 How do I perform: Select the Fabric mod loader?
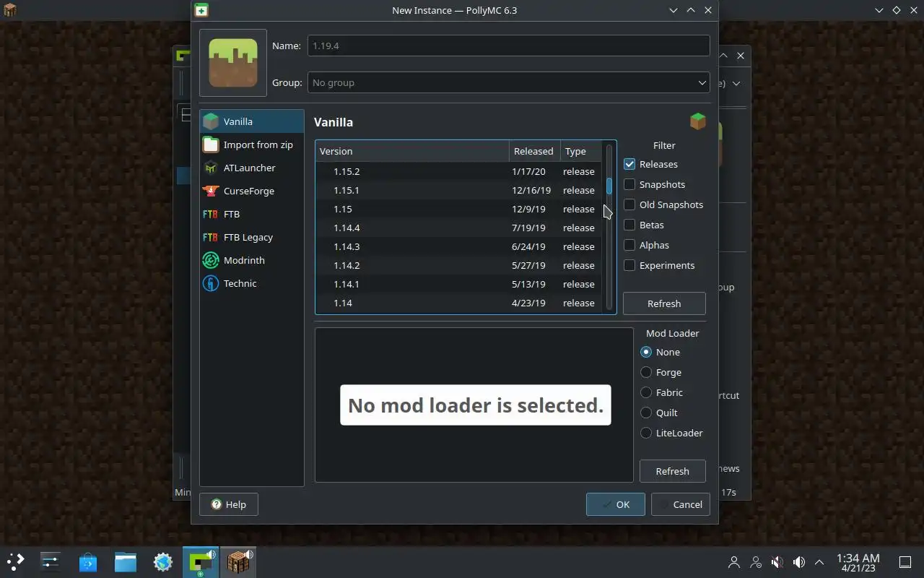pyautogui.click(x=646, y=392)
